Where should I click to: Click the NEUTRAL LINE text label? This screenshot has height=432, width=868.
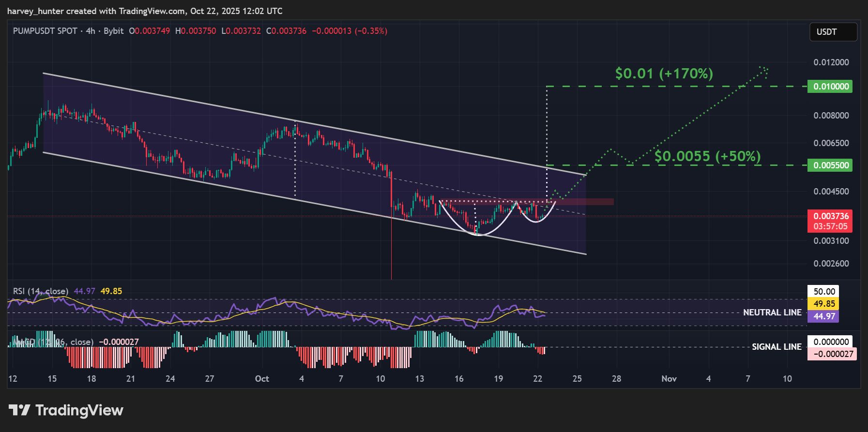pos(772,313)
